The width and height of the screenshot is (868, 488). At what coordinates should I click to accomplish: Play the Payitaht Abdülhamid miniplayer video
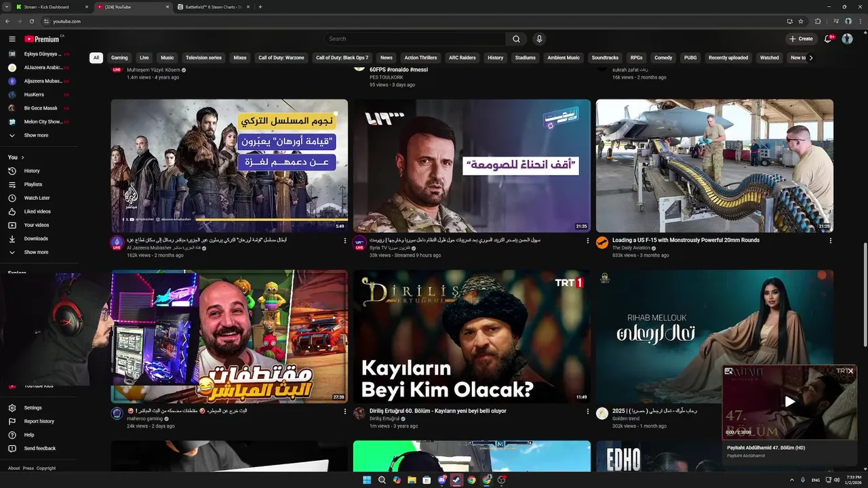coord(789,402)
